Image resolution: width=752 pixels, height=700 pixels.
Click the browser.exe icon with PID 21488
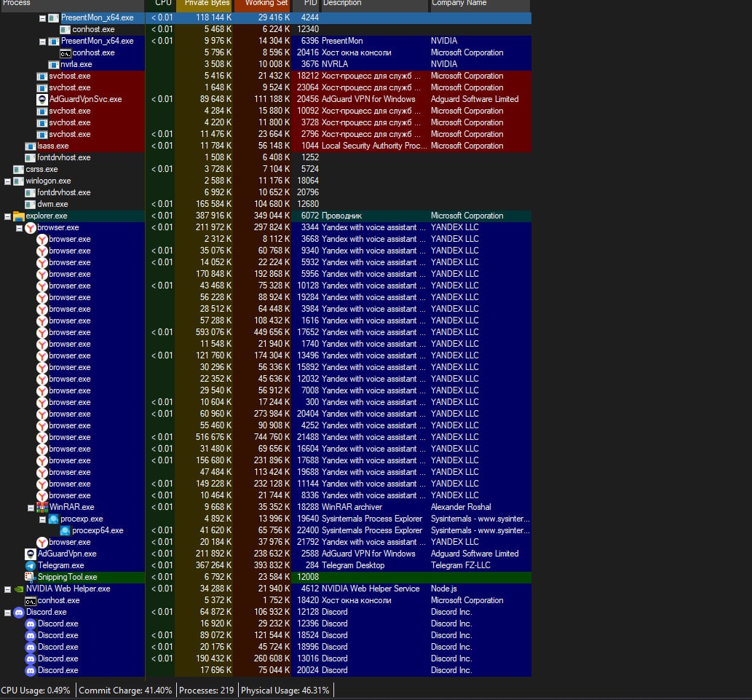click(x=42, y=437)
